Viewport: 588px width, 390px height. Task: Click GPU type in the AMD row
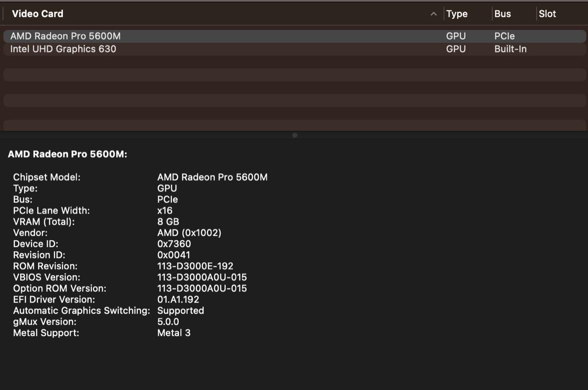pyautogui.click(x=456, y=36)
